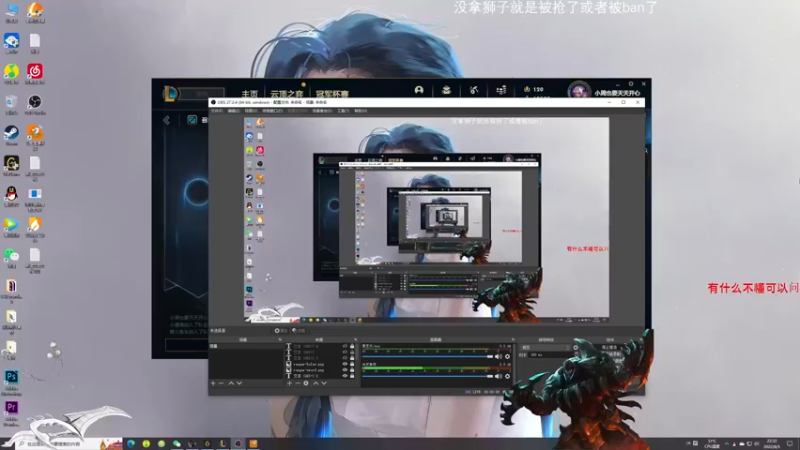Image resolution: width=800 pixels, height=450 pixels.
Task: Switch to League client from taskbar
Action: point(222,444)
